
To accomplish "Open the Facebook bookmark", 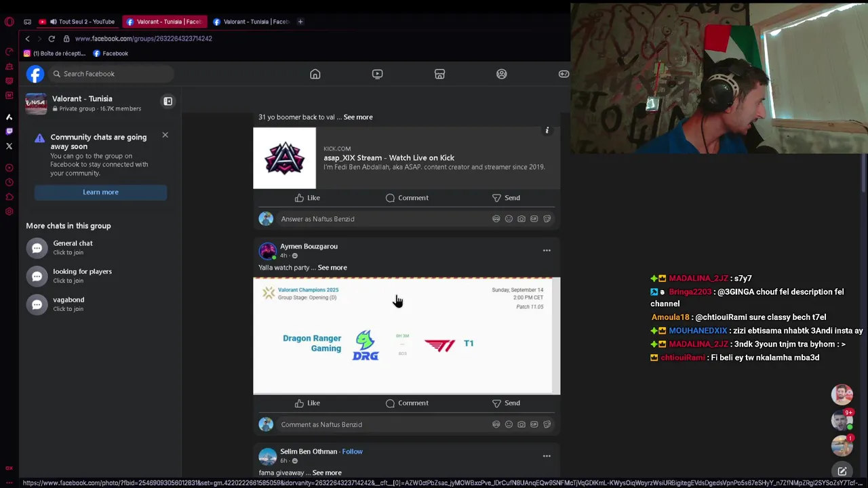I will [111, 54].
